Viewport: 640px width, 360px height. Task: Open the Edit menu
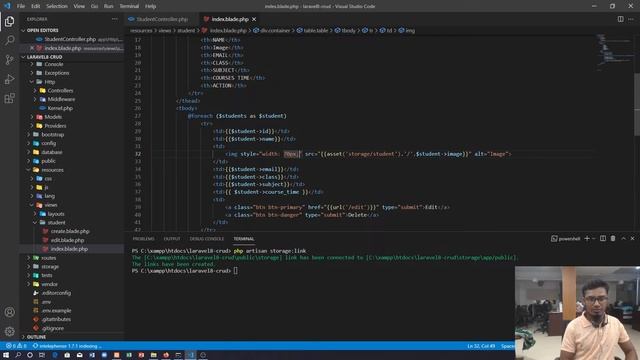pos(36,6)
